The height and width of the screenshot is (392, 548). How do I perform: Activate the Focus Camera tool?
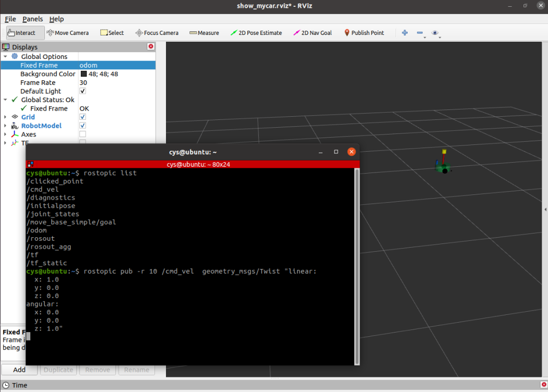157,33
